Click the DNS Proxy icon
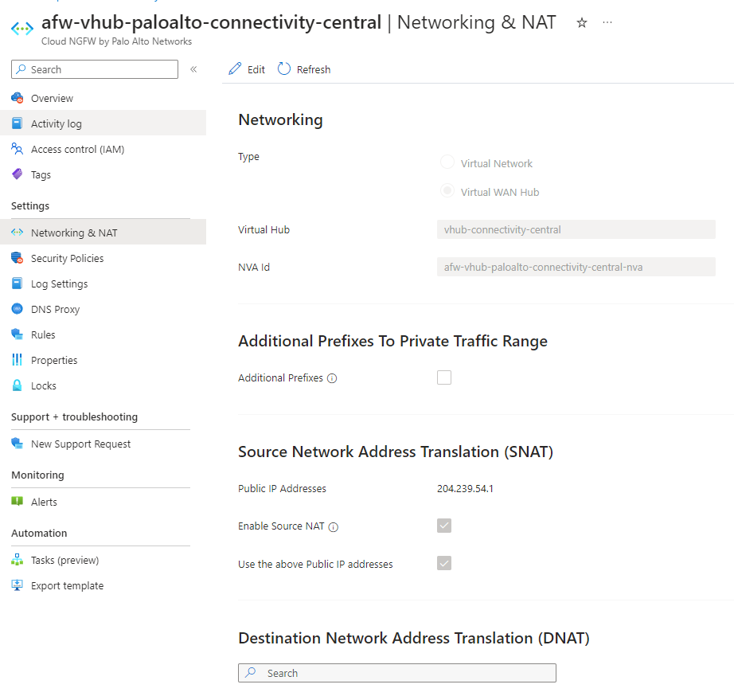The image size is (734, 700). coord(17,309)
